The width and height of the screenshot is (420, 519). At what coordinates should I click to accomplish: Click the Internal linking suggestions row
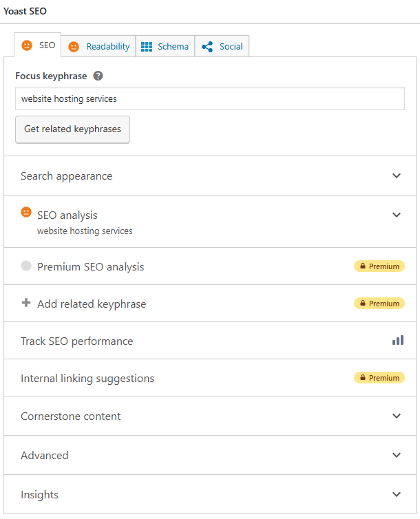87,379
